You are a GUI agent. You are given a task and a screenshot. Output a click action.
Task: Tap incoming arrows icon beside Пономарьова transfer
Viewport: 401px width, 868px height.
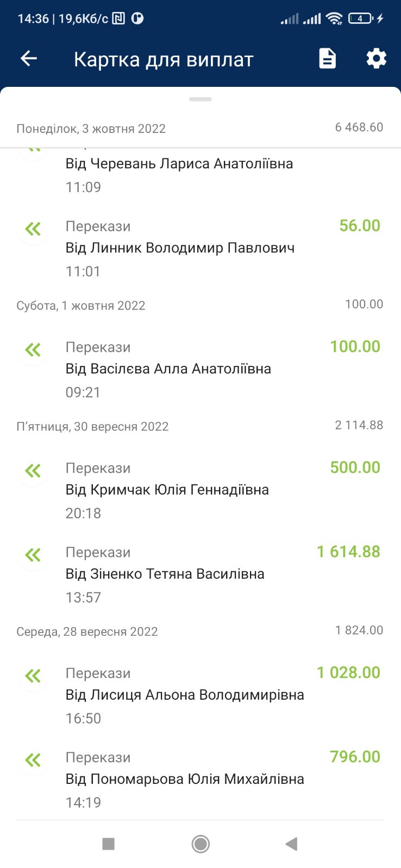(x=33, y=760)
